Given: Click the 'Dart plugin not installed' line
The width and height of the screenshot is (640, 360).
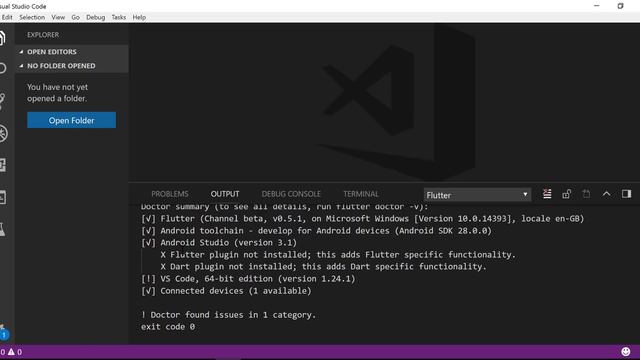Looking at the screenshot, I should (x=323, y=267).
